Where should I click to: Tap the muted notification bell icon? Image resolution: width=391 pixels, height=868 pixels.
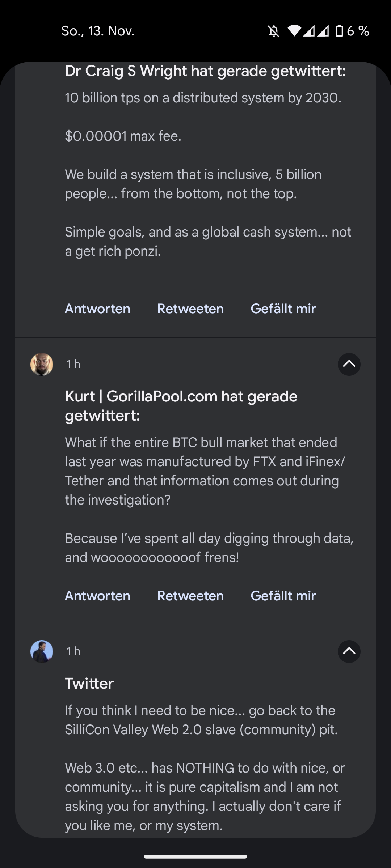274,31
